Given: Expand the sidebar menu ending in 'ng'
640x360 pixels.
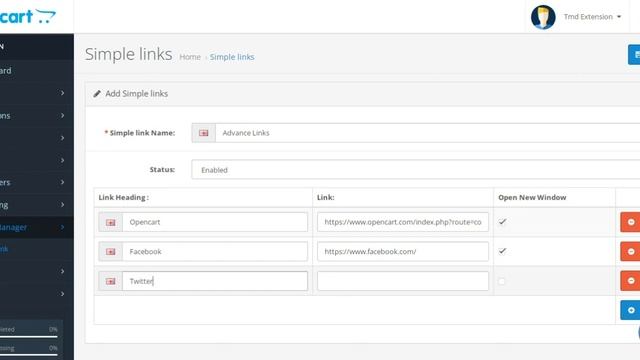Looking at the screenshot, I should (37, 204).
